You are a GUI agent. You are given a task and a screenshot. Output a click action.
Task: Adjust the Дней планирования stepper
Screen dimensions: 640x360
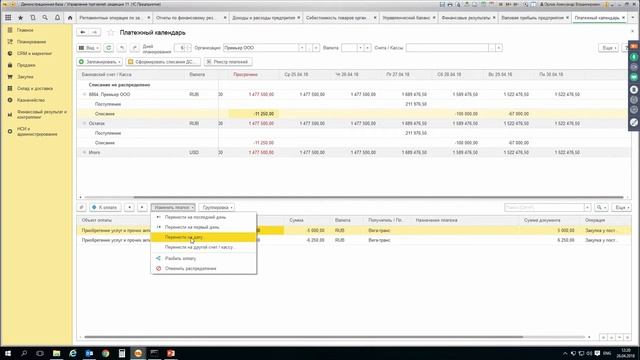188,48
